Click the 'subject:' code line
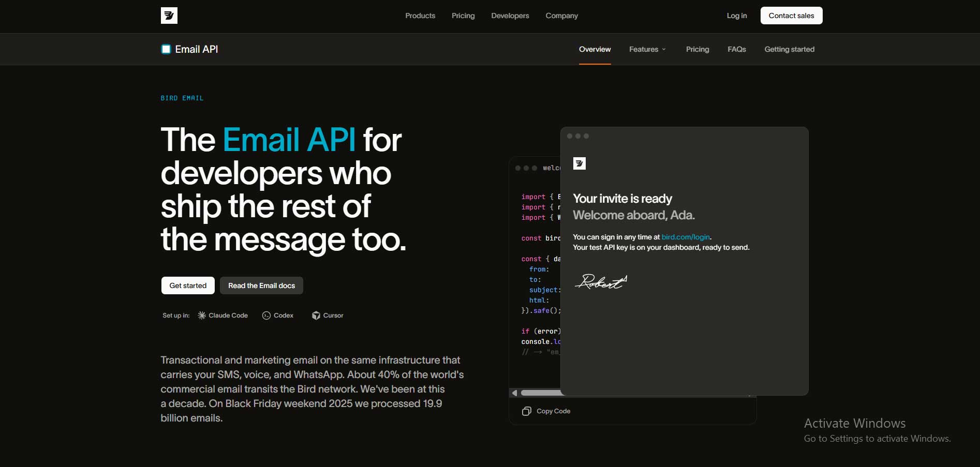The height and width of the screenshot is (467, 980). [x=545, y=290]
